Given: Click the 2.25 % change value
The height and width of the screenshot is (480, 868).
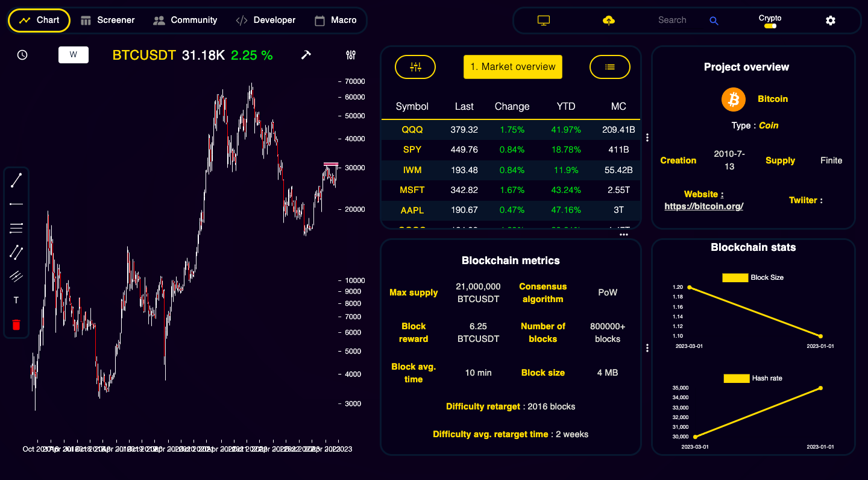Looking at the screenshot, I should pos(252,55).
